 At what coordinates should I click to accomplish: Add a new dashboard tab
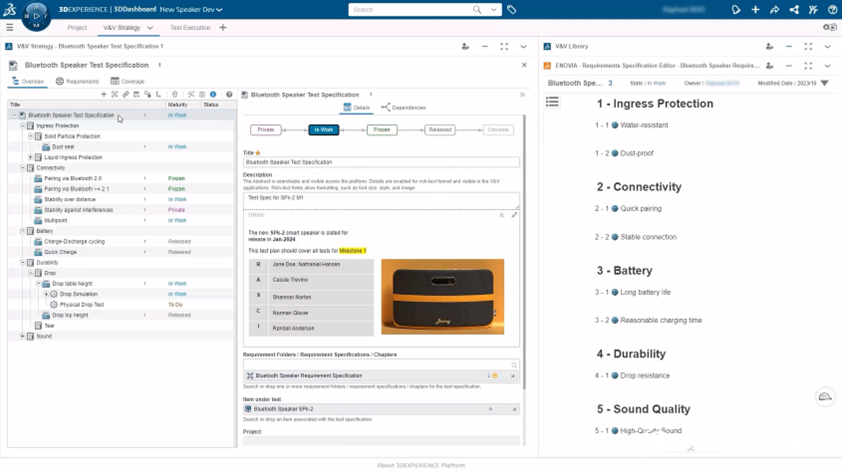coord(223,27)
